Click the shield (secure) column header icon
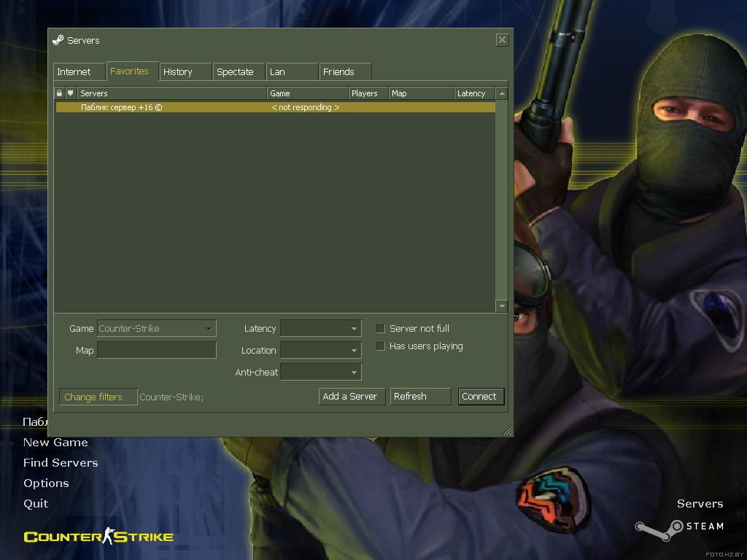 (70, 93)
